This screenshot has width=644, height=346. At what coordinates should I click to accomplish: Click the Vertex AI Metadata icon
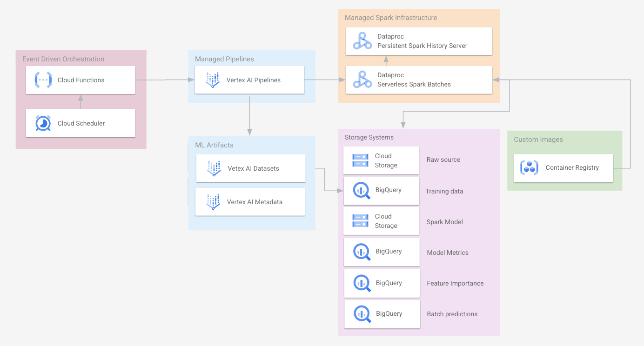point(213,202)
